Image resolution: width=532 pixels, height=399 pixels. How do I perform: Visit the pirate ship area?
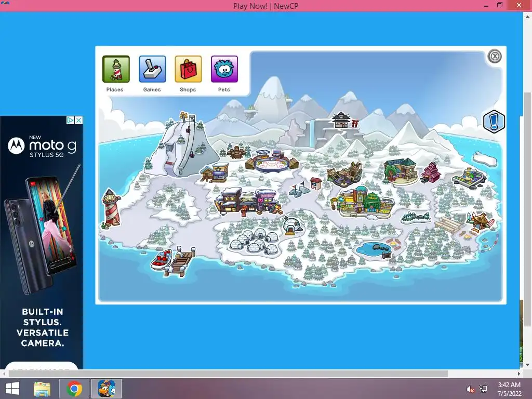click(x=345, y=175)
